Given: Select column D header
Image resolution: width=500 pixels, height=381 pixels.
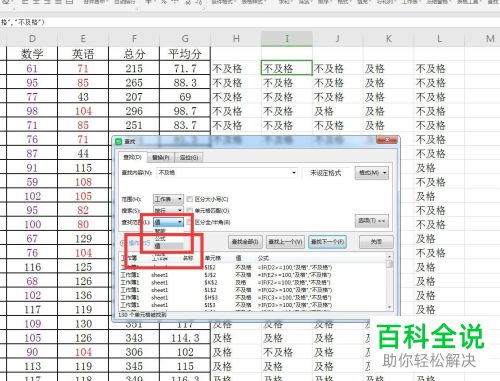Looking at the screenshot, I should (32, 39).
